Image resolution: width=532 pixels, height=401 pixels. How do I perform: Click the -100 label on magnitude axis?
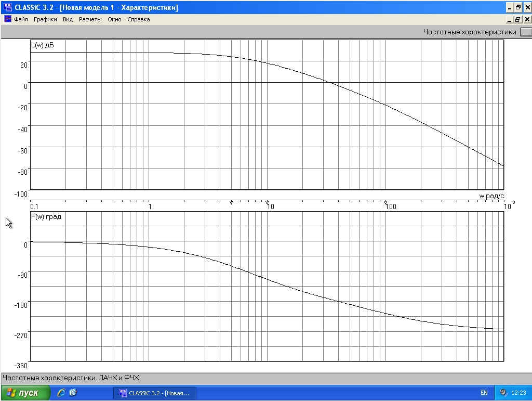21,194
